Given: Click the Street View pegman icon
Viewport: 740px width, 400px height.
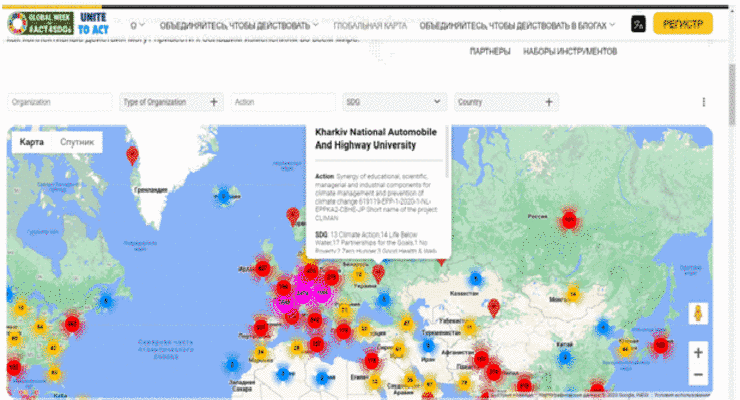Looking at the screenshot, I should pyautogui.click(x=697, y=313).
